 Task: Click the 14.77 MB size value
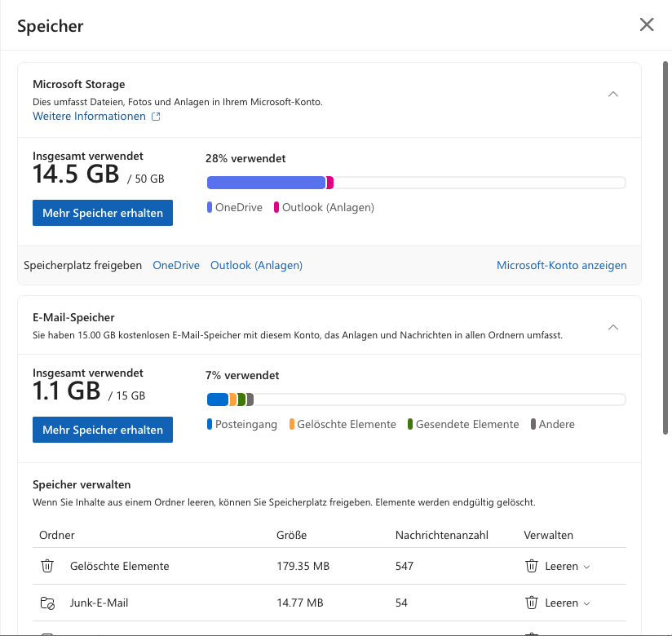coord(300,603)
